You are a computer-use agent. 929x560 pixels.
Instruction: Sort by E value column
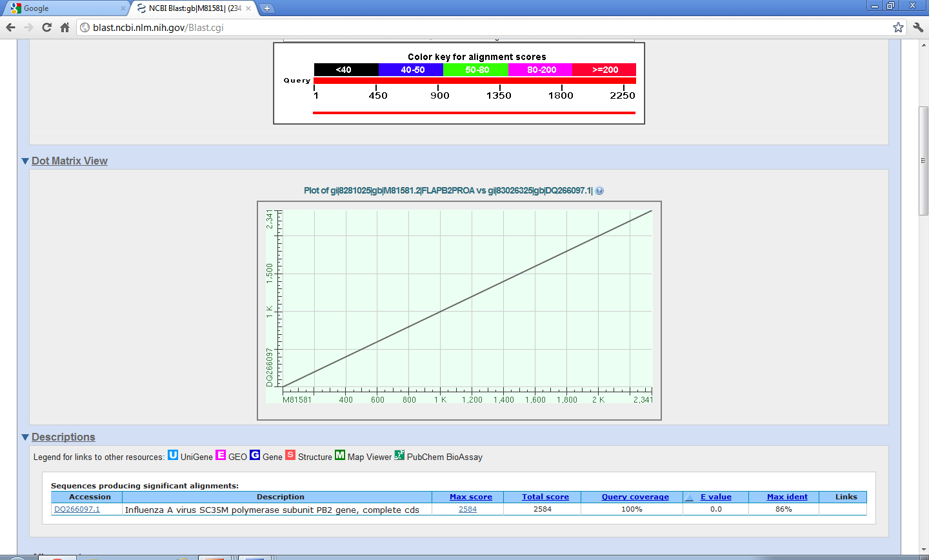[716, 497]
